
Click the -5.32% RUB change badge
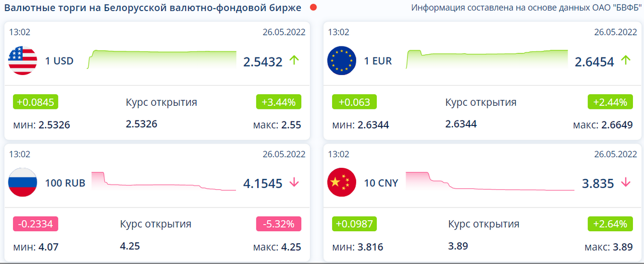[279, 223]
